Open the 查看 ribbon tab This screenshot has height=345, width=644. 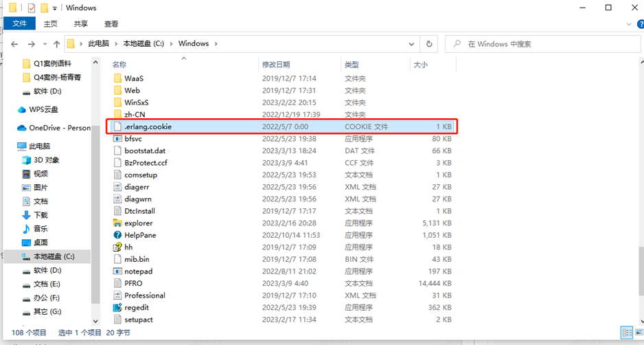[x=111, y=24]
